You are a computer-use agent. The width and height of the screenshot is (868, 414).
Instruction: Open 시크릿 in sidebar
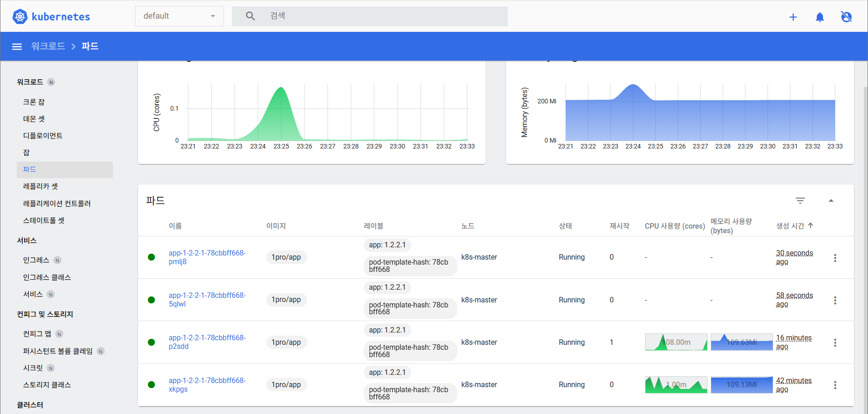point(33,368)
